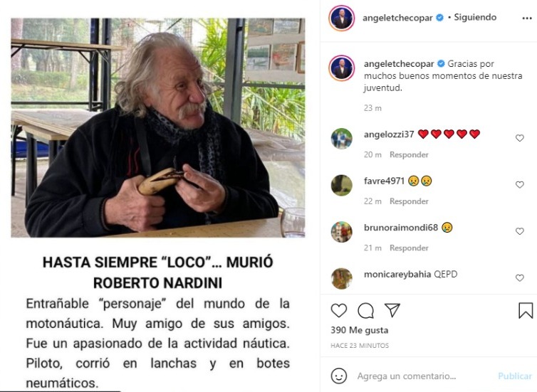The image size is (537, 392).
Task: Like the post with the heart icon
Action: coord(339,310)
